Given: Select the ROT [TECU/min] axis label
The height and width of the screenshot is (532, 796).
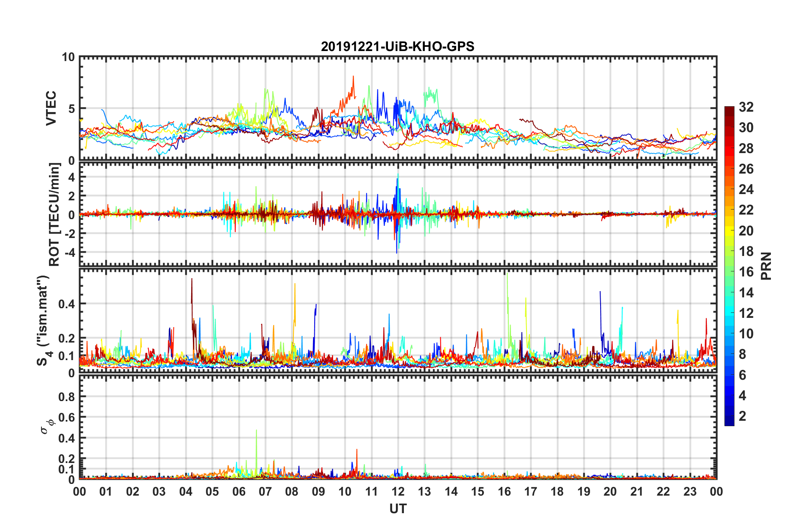Looking at the screenshot, I should (54, 215).
